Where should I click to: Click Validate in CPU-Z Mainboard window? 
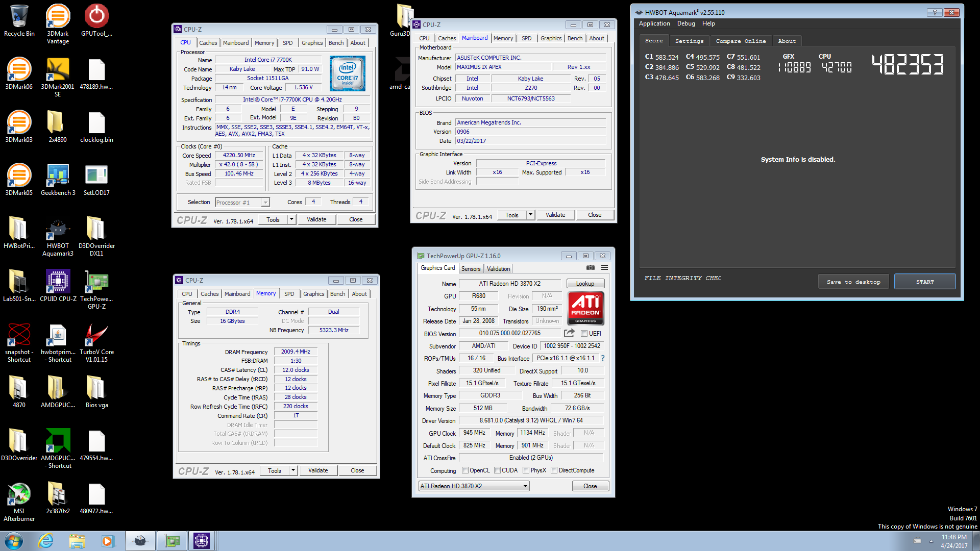pyautogui.click(x=555, y=215)
